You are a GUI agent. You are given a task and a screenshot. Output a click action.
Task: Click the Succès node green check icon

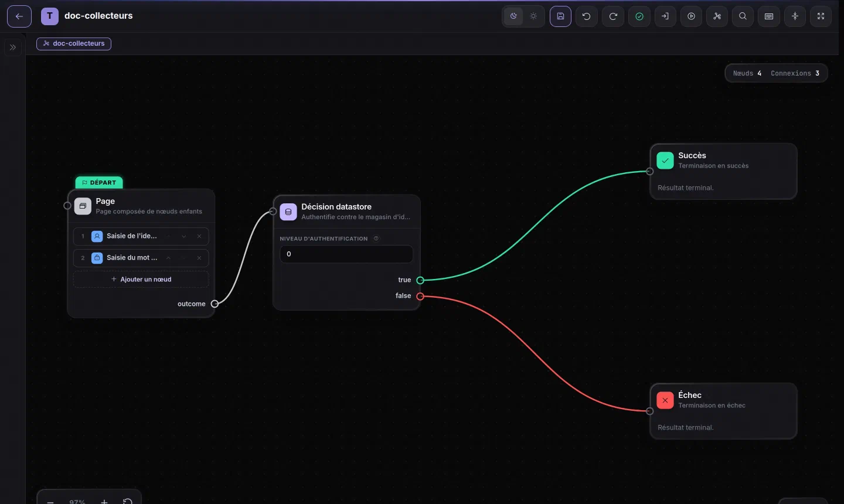[665, 161]
